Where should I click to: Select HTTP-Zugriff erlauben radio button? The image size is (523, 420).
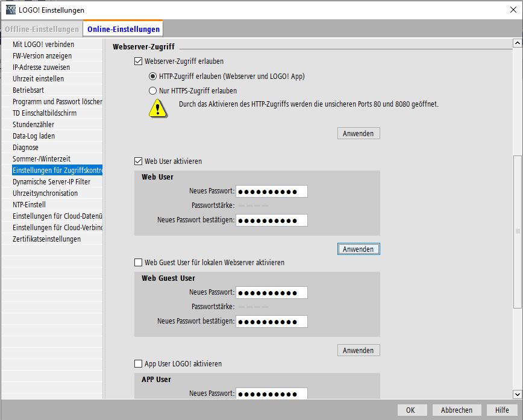152,77
